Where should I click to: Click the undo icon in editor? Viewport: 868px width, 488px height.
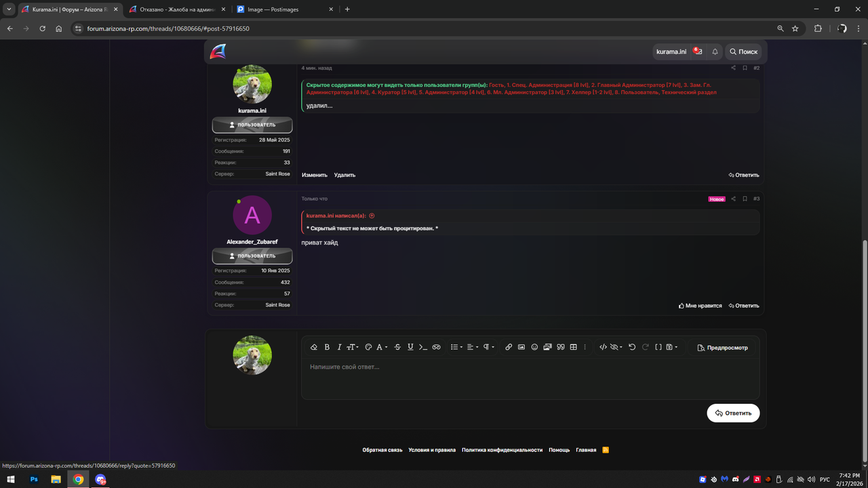click(632, 347)
